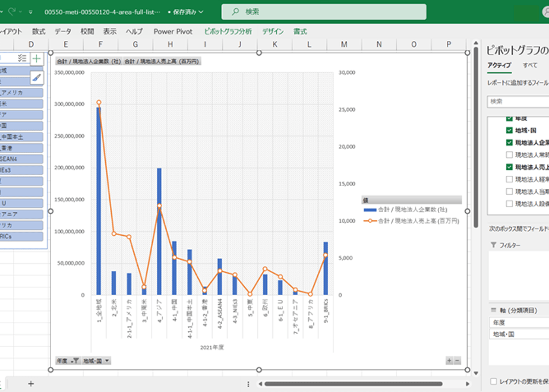Click the chart collapse field minus button
Viewport: 549px width, 392px height.
457,361
